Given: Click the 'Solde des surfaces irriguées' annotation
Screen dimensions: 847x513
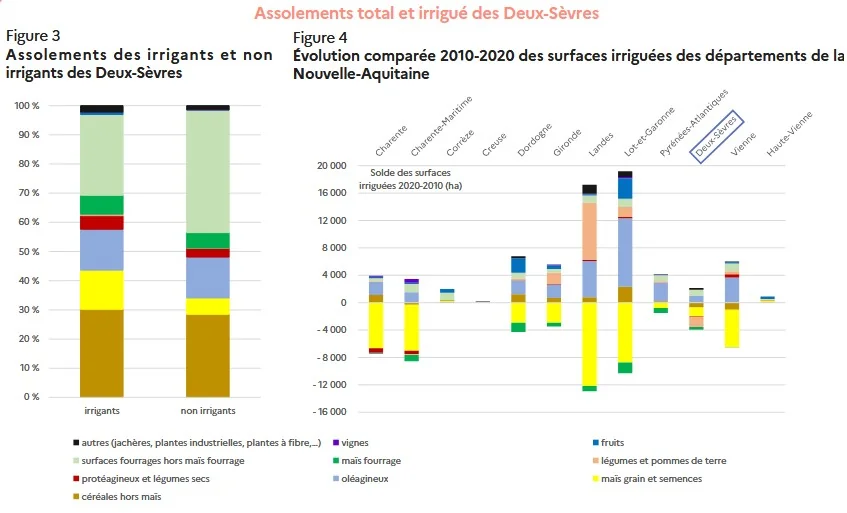Looking at the screenshot, I should click(411, 179).
